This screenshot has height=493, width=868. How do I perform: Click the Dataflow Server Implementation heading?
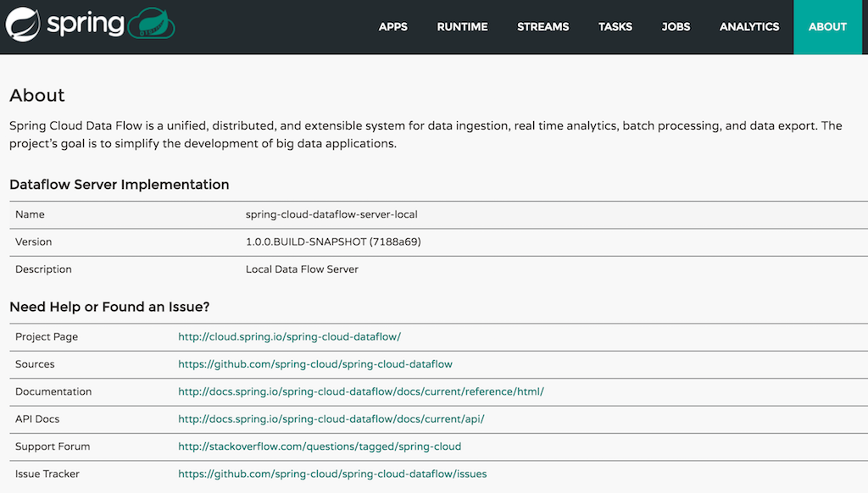[x=120, y=185]
